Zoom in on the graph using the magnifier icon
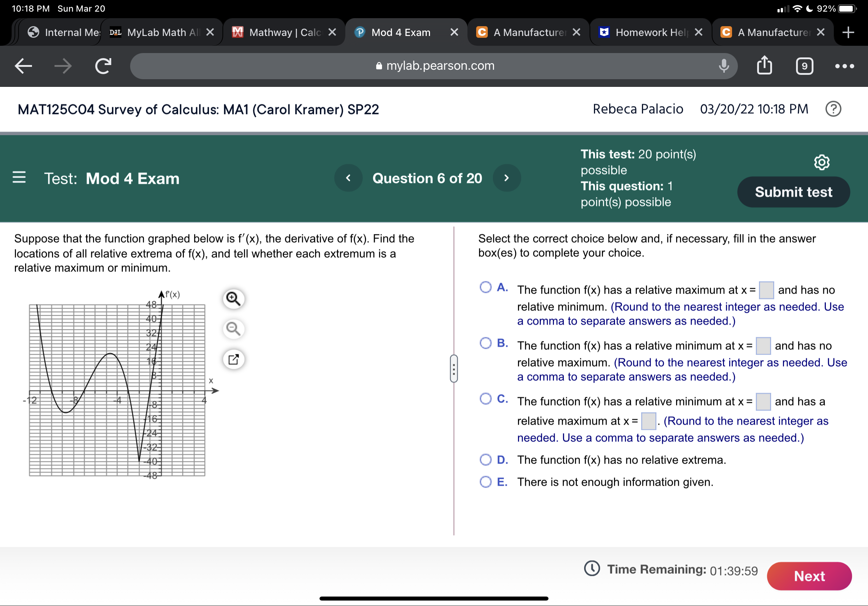 233,299
